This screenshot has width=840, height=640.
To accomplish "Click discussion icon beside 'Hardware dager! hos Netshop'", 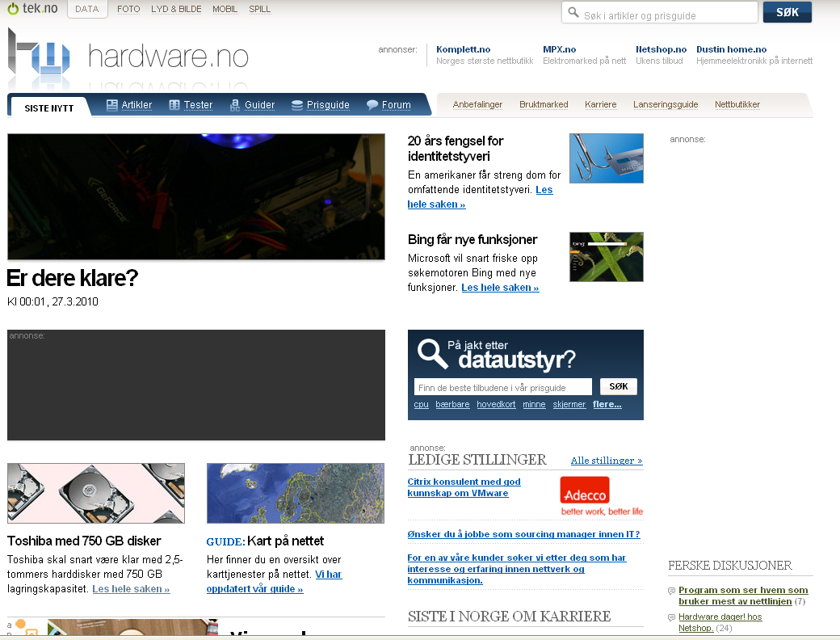I will 671,617.
